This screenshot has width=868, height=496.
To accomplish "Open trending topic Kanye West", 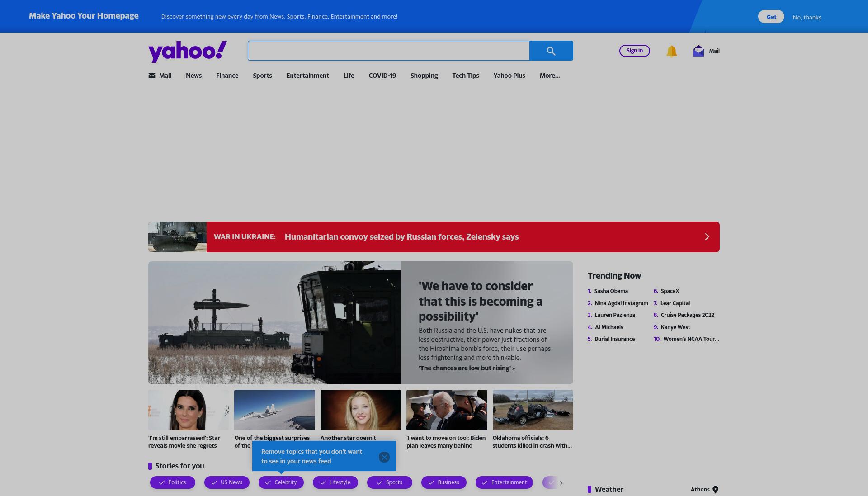I will click(675, 327).
